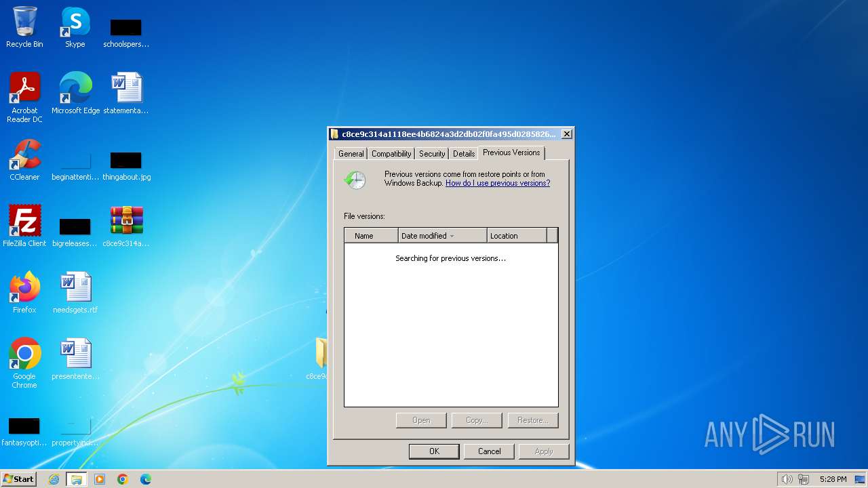Screen dimensions: 868x488
Task: Select the c8ce9 folder behind the dialog
Action: 319,359
